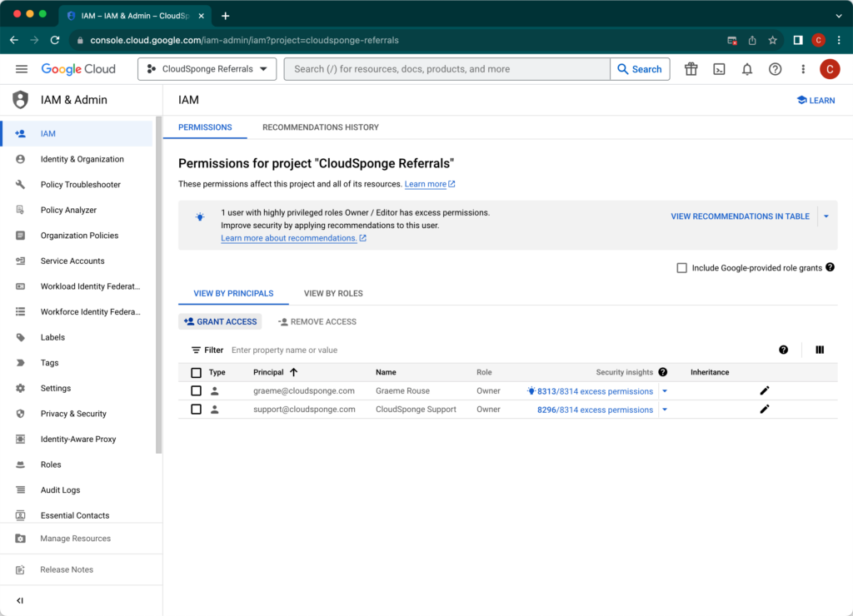Click the Google Cloud logo

point(78,69)
